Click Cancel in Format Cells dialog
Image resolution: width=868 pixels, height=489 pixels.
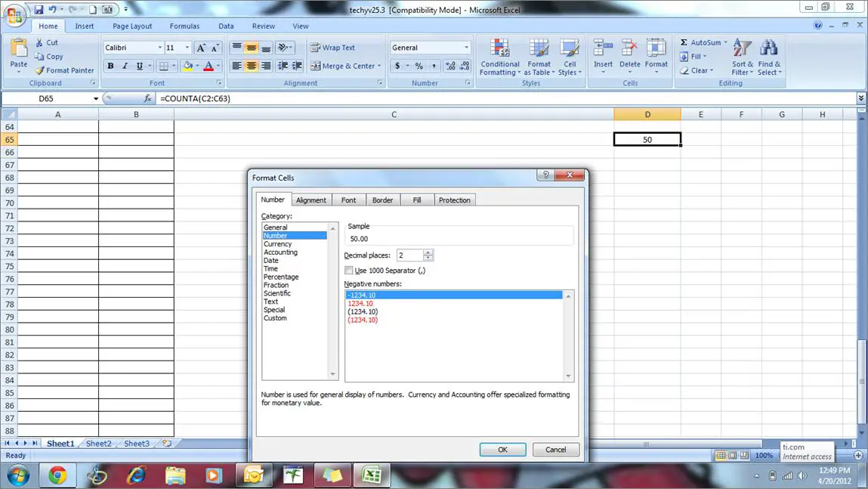(x=555, y=450)
